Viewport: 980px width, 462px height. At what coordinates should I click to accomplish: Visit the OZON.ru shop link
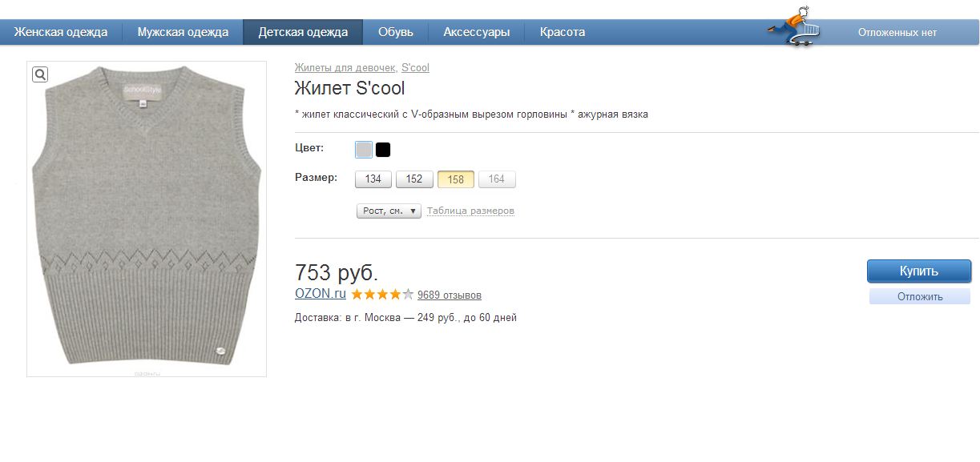321,294
